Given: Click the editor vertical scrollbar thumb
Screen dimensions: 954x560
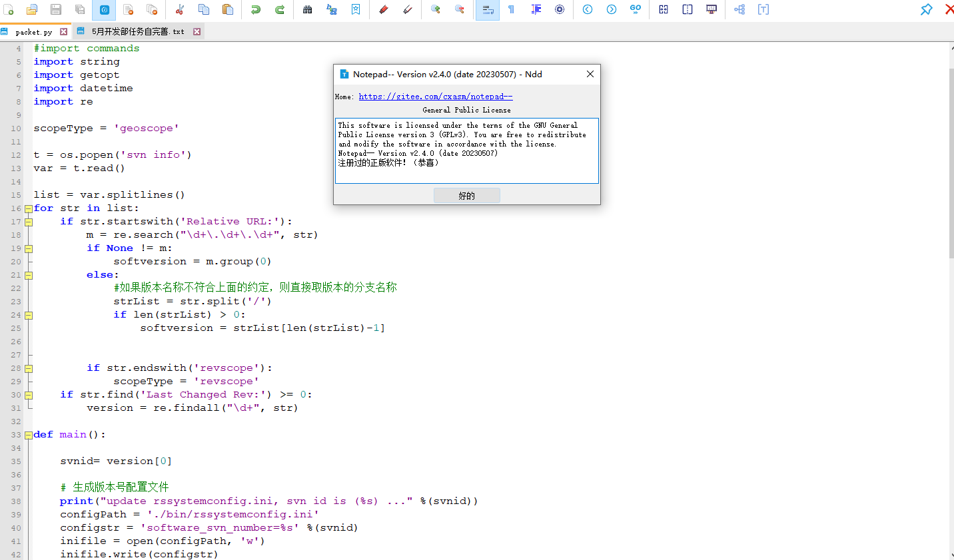Looking at the screenshot, I should tap(951, 163).
